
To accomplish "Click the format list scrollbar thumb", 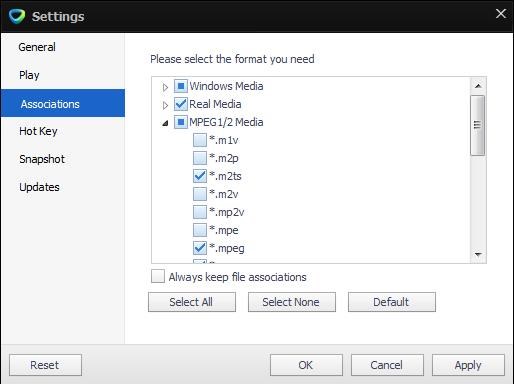I will pos(478,125).
